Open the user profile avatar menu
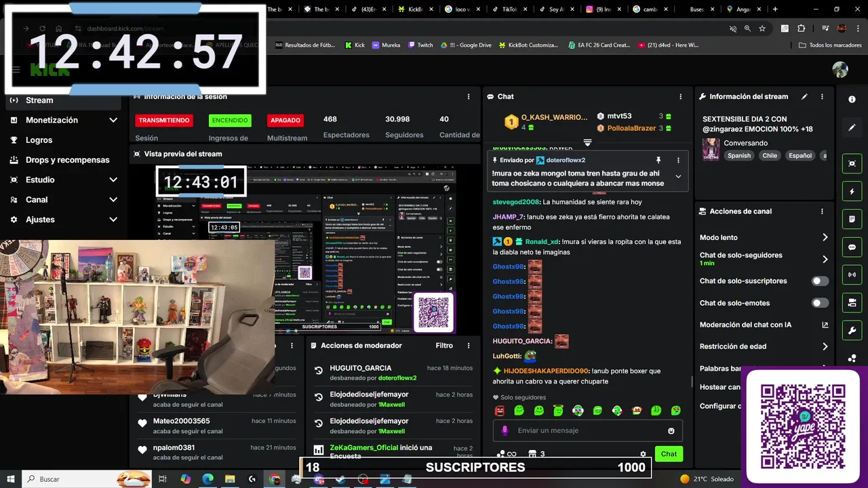 click(x=840, y=70)
